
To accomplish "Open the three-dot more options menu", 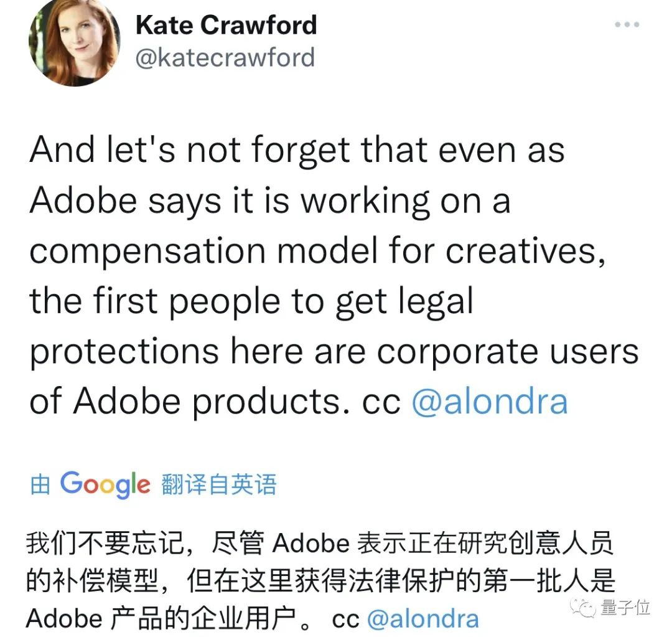I will 627,24.
